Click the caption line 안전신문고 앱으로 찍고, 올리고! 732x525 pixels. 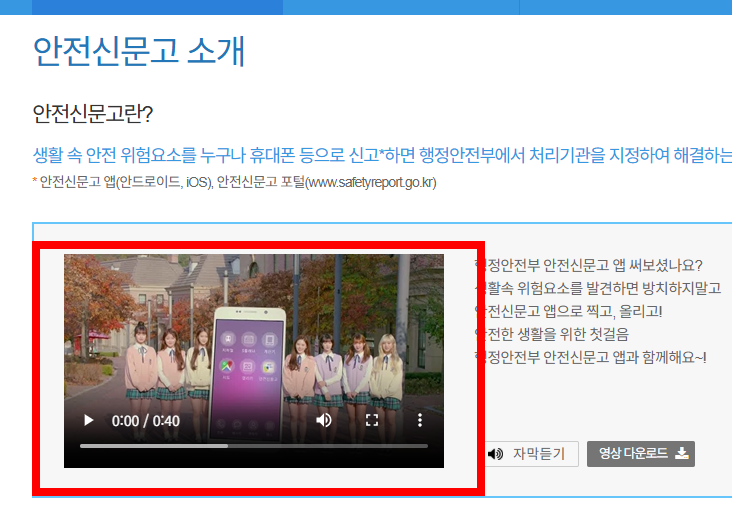click(569, 311)
